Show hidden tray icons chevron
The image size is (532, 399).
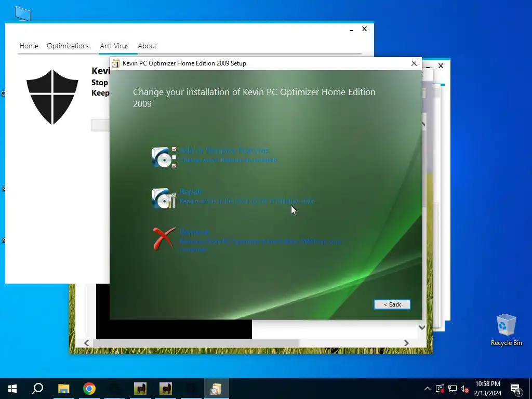tap(428, 389)
